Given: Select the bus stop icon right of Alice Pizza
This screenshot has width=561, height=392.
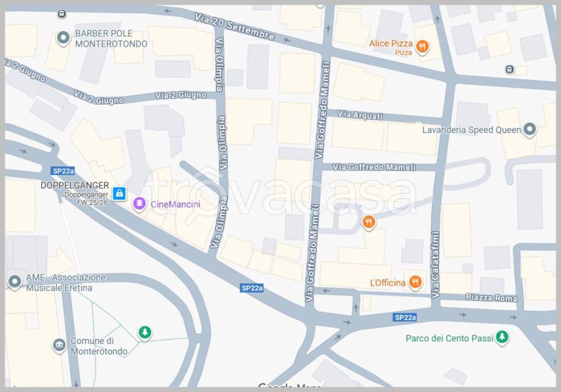Looking at the screenshot, I should tap(510, 70).
